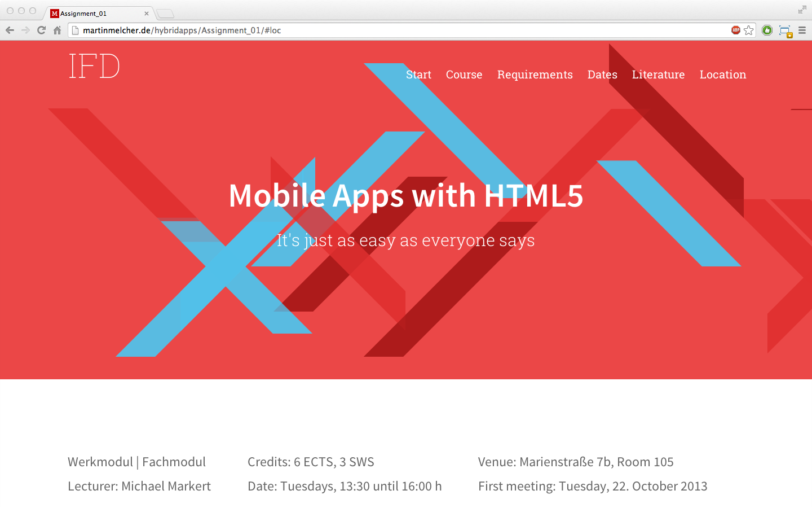Enter fullscreen using the top-right arrows
The height and width of the screenshot is (508, 812).
coord(802,10)
